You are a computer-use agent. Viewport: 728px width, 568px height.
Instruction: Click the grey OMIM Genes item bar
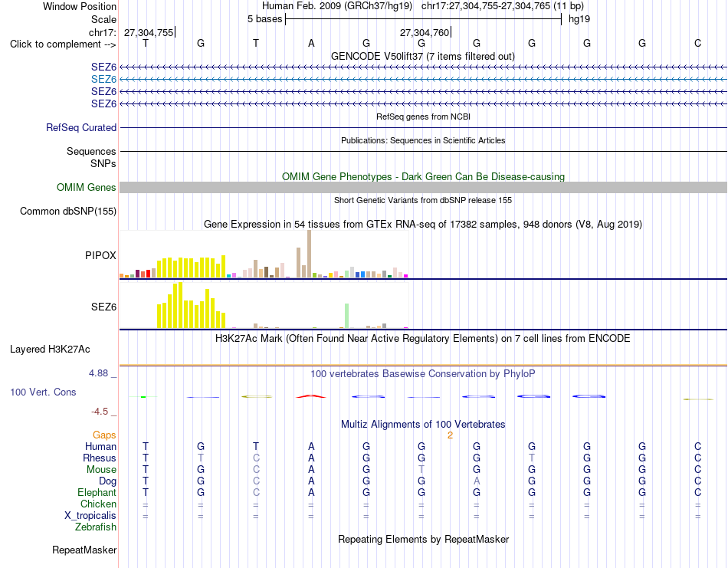(423, 187)
